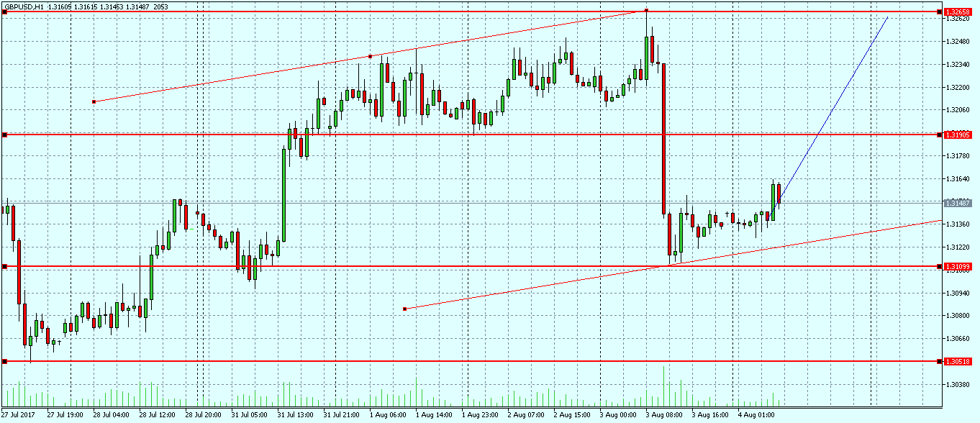The image size is (980, 423).
Task: Click the middle anchor point of the upper trendline
Action: click(x=370, y=56)
